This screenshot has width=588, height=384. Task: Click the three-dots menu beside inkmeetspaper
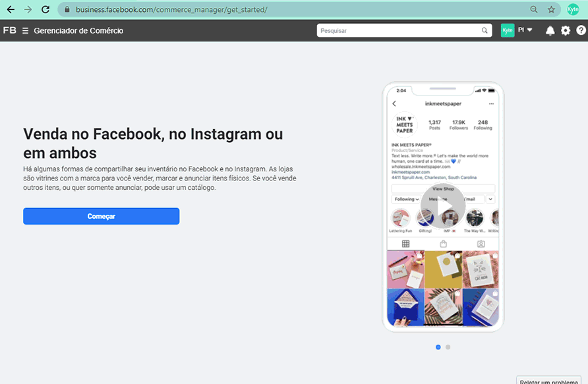(491, 104)
